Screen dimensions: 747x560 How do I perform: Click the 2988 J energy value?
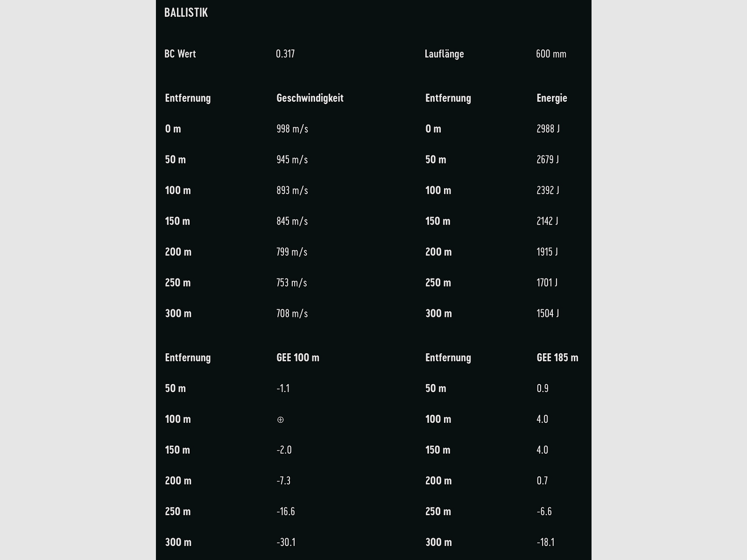pyautogui.click(x=548, y=129)
